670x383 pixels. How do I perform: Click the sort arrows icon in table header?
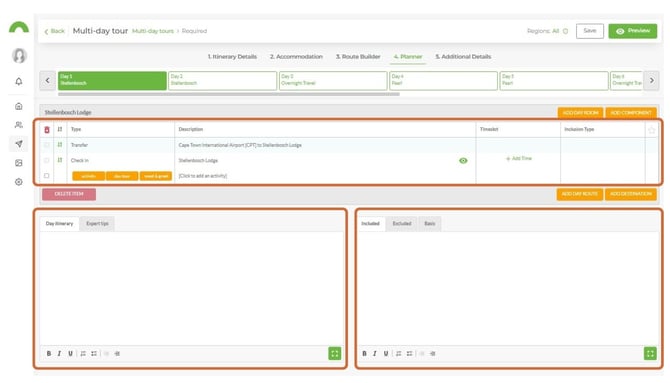coord(60,129)
